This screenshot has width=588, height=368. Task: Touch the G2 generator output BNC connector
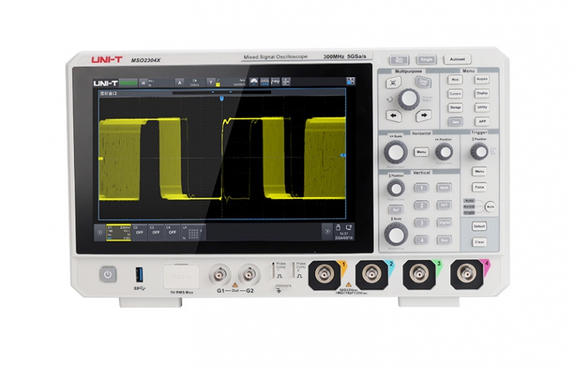point(249,275)
